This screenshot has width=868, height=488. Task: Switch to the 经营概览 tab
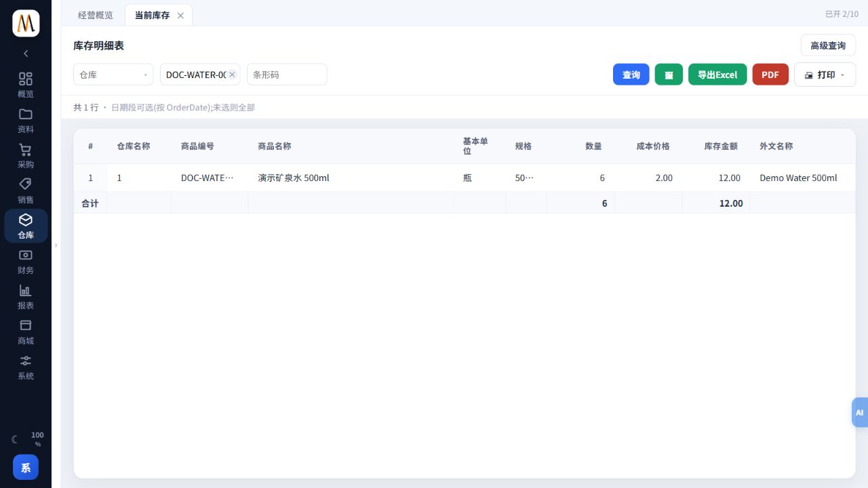tap(96, 15)
